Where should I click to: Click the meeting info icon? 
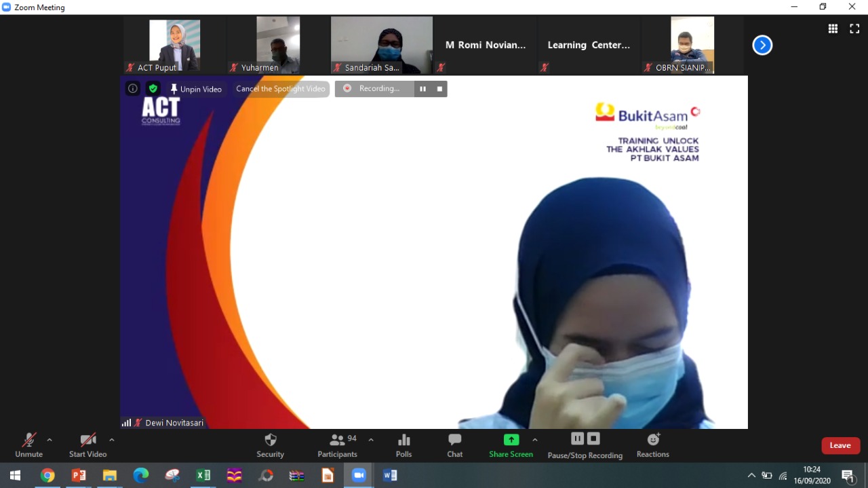(x=133, y=88)
